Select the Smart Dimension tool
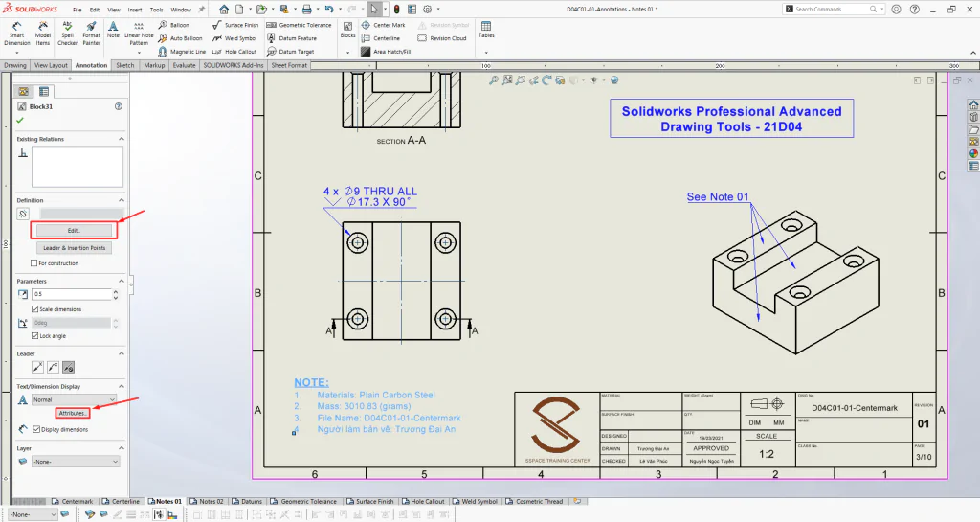The width and height of the screenshot is (980, 522). pyautogui.click(x=17, y=34)
